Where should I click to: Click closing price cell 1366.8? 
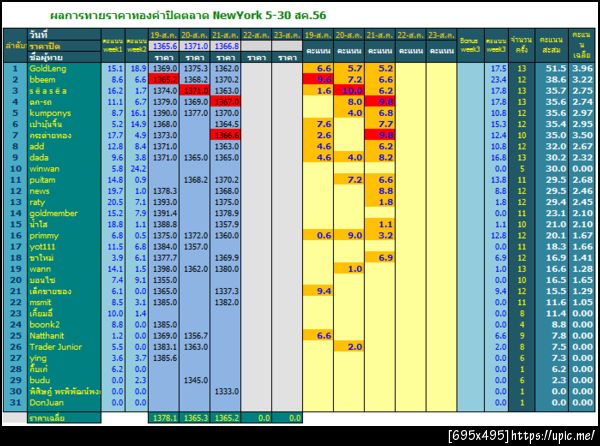(x=226, y=46)
